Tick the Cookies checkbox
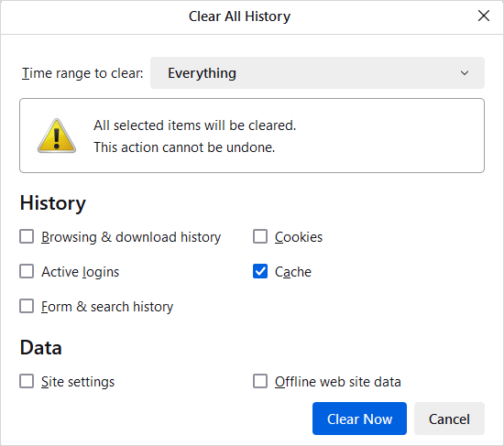The width and height of the screenshot is (504, 446). pos(260,236)
